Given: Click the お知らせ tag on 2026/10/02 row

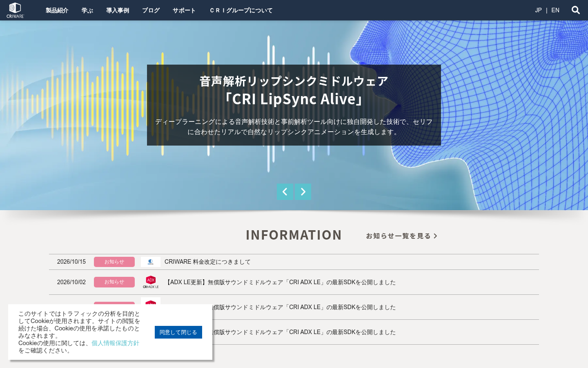Looking at the screenshot, I should coord(114,282).
